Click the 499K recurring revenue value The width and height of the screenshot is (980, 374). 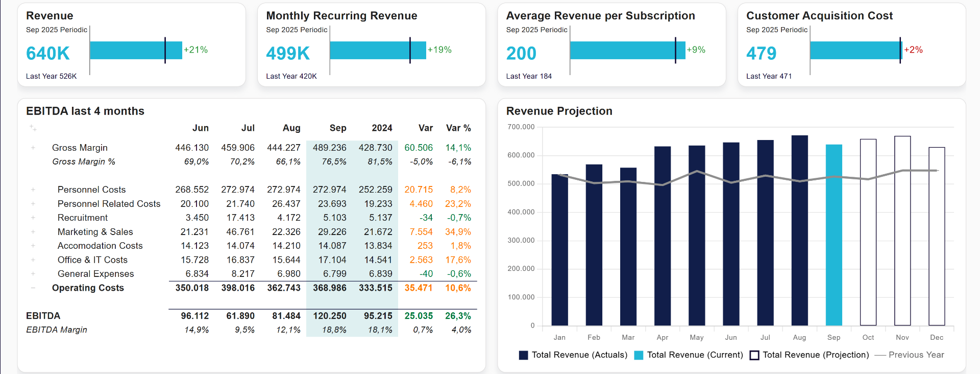(288, 53)
